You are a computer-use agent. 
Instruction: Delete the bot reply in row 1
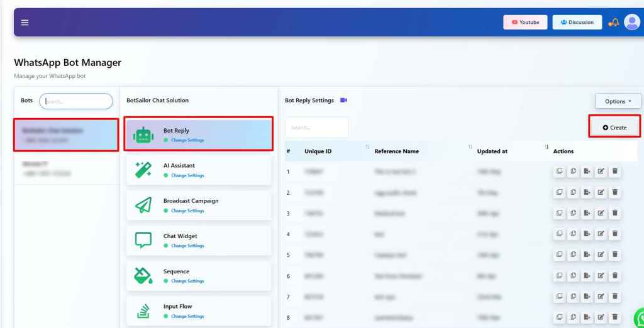(x=615, y=172)
